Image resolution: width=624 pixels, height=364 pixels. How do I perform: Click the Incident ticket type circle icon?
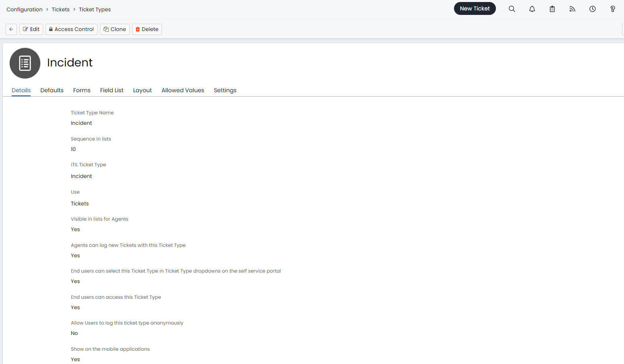coord(25,63)
